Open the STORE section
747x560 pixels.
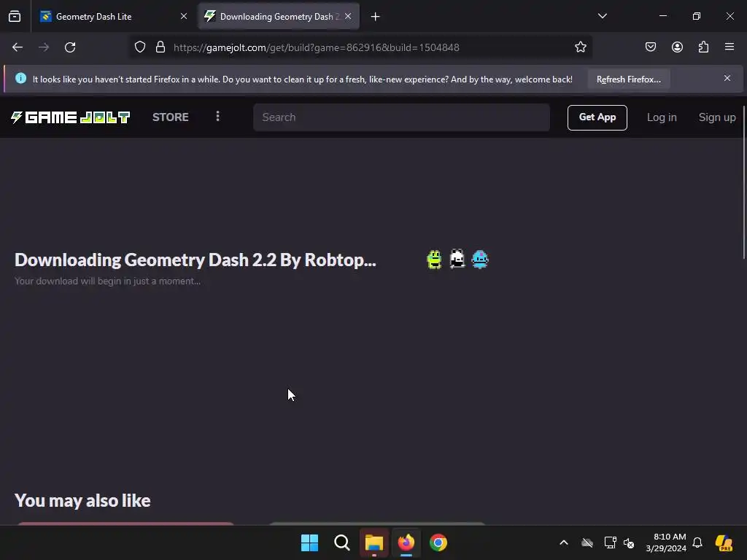point(171,117)
